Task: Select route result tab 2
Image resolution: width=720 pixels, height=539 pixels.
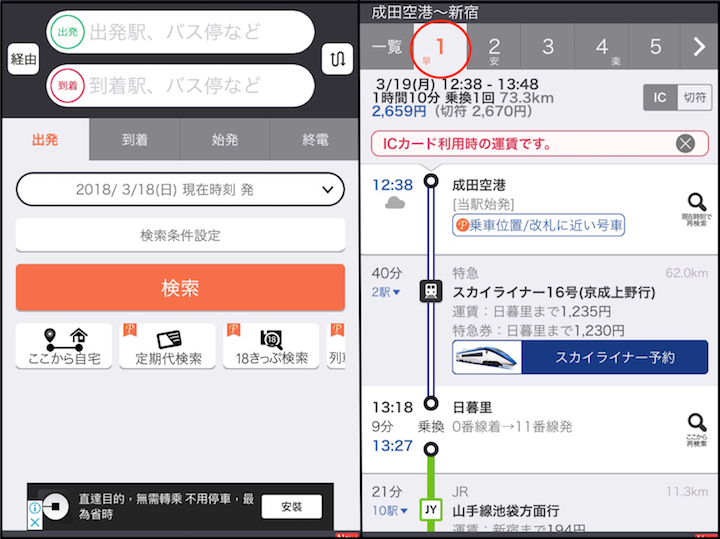Action: [494, 47]
